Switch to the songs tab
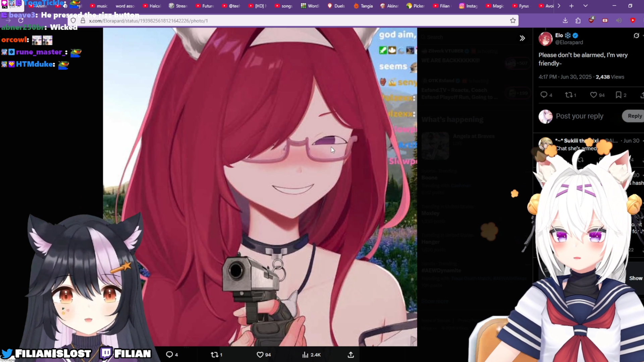 tap(284, 6)
